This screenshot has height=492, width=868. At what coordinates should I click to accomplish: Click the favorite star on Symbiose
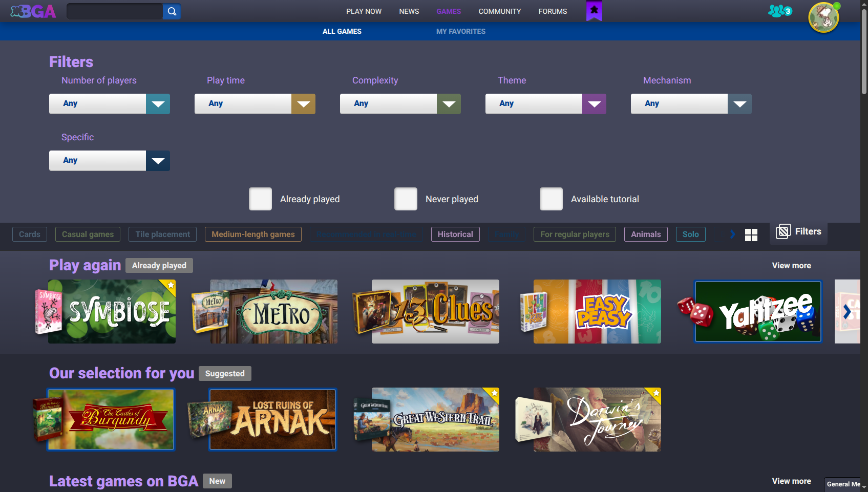[171, 285]
